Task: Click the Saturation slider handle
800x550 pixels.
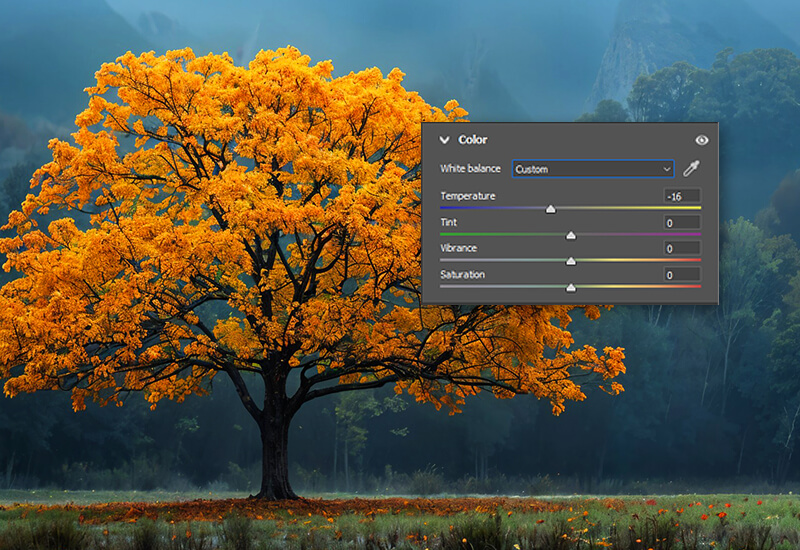Action: click(x=571, y=287)
